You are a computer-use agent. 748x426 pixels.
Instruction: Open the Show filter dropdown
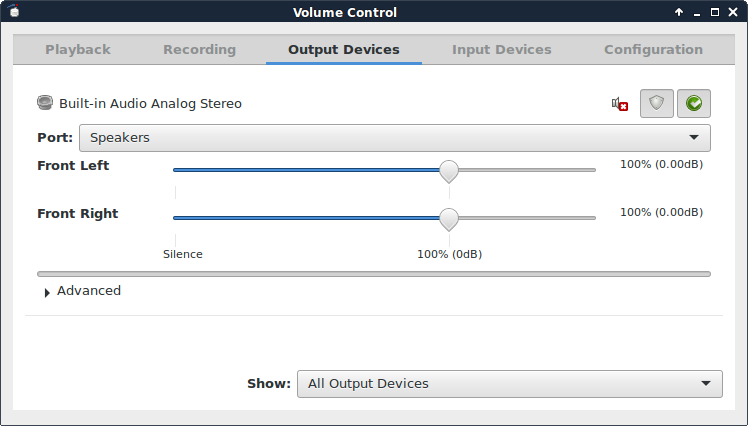click(509, 383)
